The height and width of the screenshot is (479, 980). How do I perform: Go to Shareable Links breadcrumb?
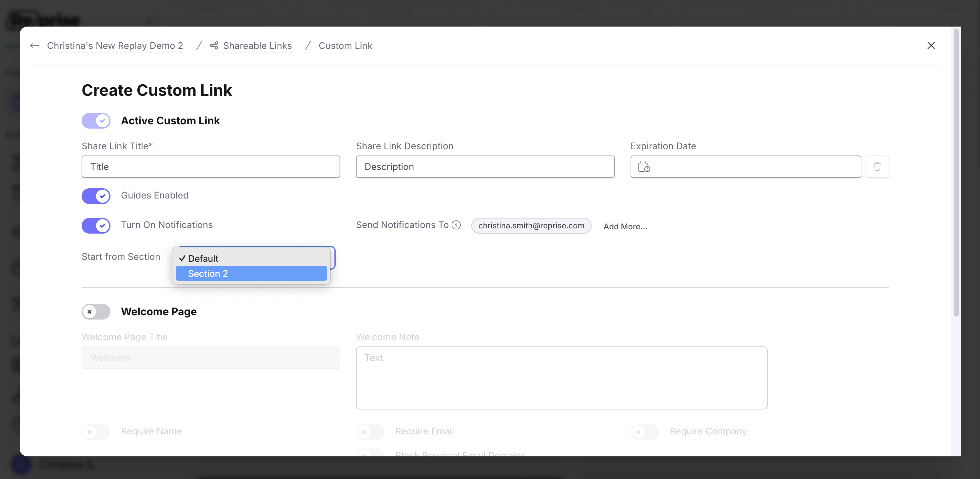coord(257,46)
